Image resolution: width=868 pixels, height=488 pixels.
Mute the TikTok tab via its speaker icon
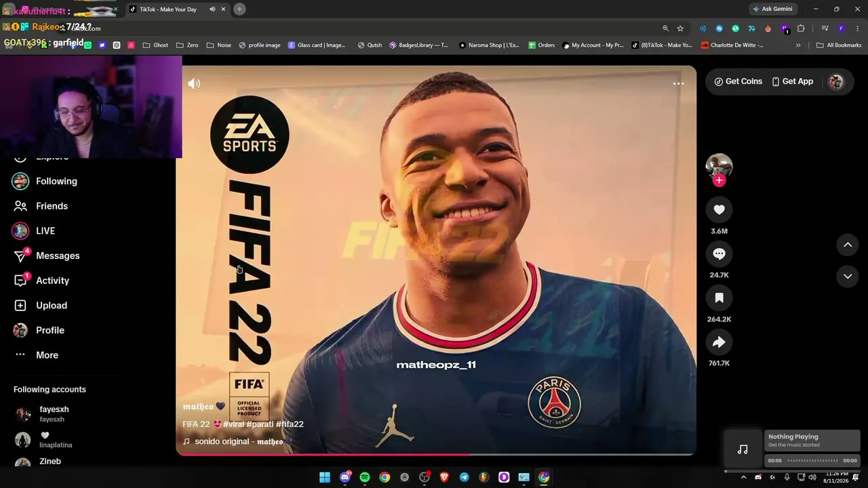[x=212, y=9]
